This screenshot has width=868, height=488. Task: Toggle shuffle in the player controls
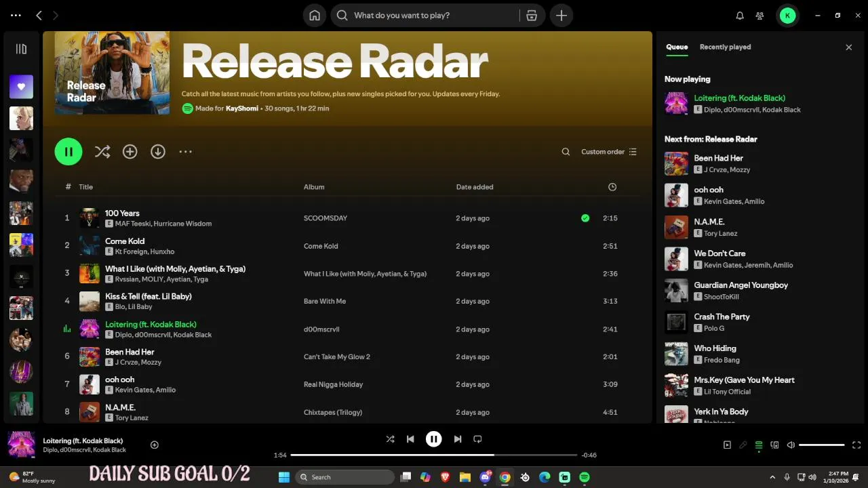pyautogui.click(x=390, y=439)
